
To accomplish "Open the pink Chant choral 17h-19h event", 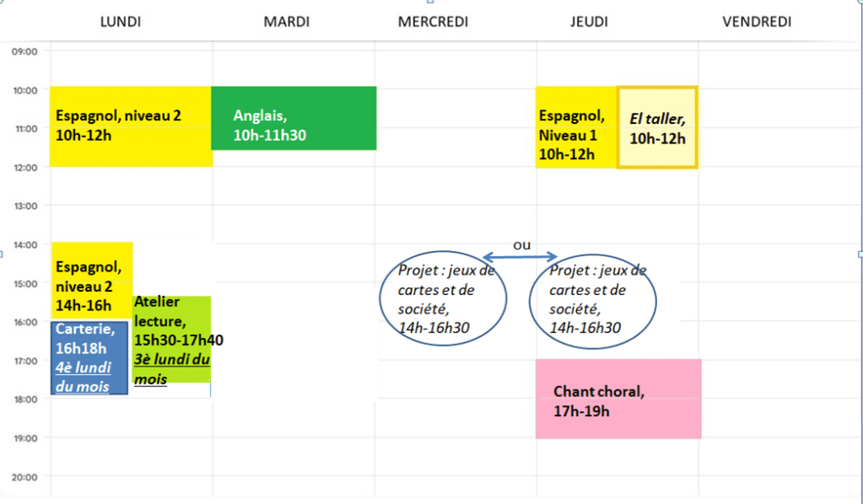I will point(618,399).
